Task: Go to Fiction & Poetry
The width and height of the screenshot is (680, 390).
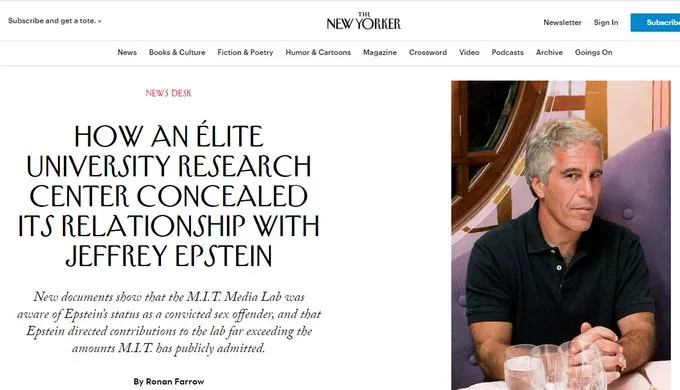Action: pyautogui.click(x=245, y=52)
